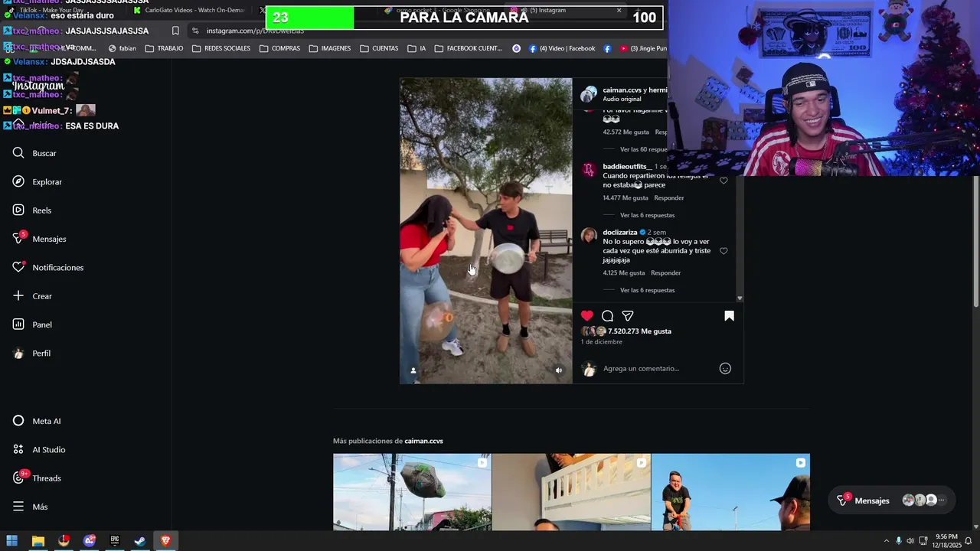Reply to baddieoutfits__ comment
Screen dimensions: 980x551
pos(669,197)
